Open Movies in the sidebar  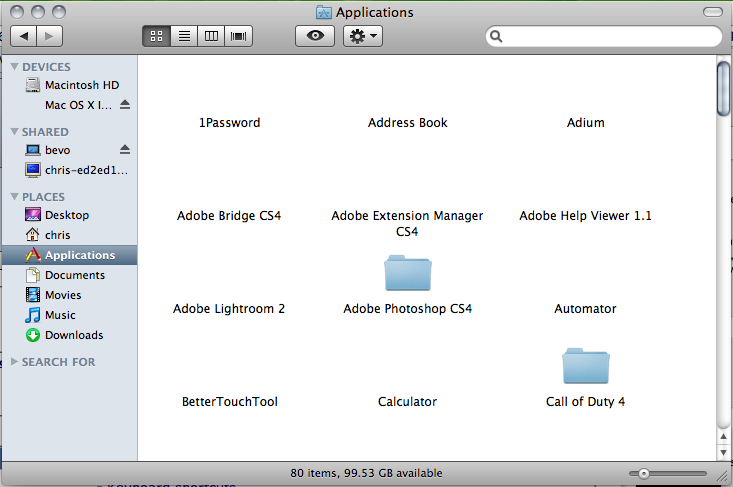click(x=70, y=295)
